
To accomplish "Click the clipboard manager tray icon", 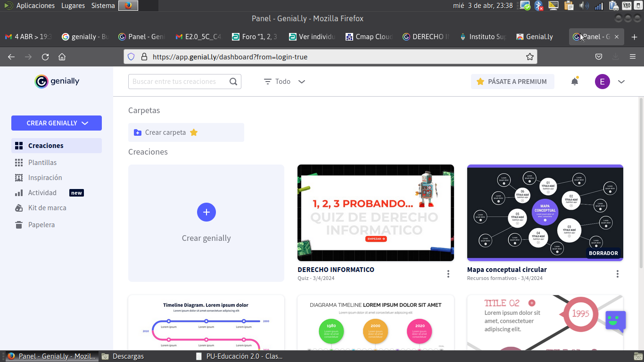I will pyautogui.click(x=569, y=6).
